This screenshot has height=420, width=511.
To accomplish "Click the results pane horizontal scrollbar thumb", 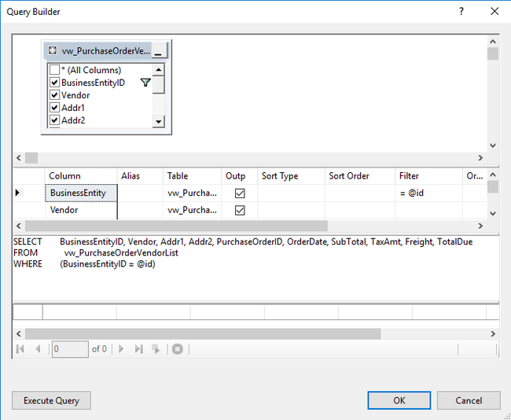I will click(203, 334).
